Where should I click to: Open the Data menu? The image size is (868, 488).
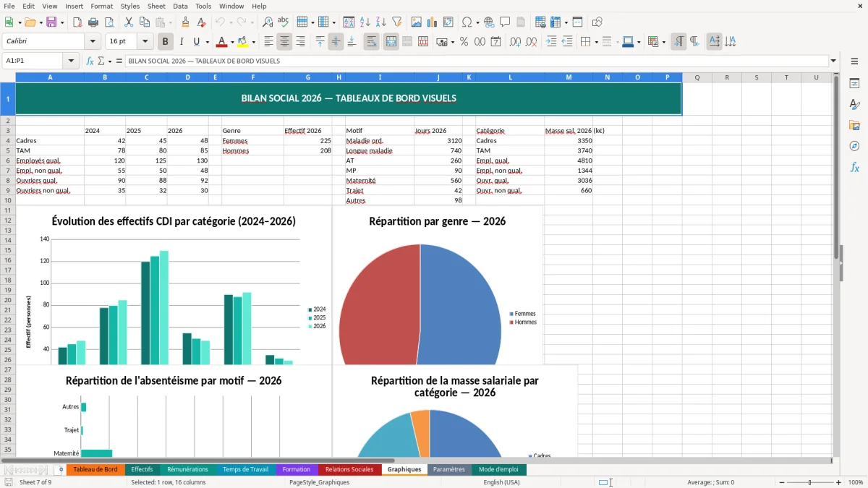180,6
